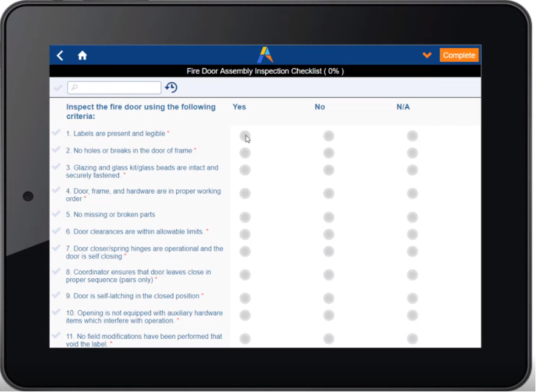Select Yes for door clearances item

(x=245, y=234)
